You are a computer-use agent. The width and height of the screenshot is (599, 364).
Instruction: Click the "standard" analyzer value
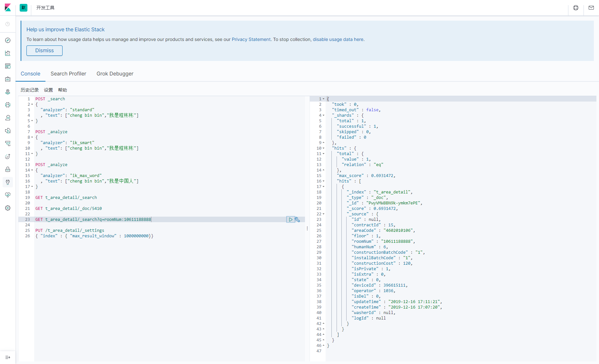pyautogui.click(x=82, y=110)
